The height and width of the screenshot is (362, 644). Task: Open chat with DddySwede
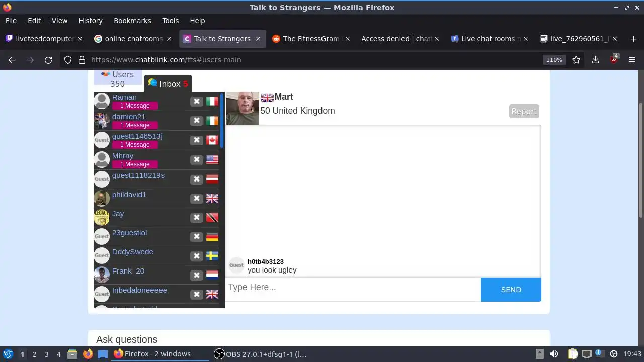click(x=133, y=252)
